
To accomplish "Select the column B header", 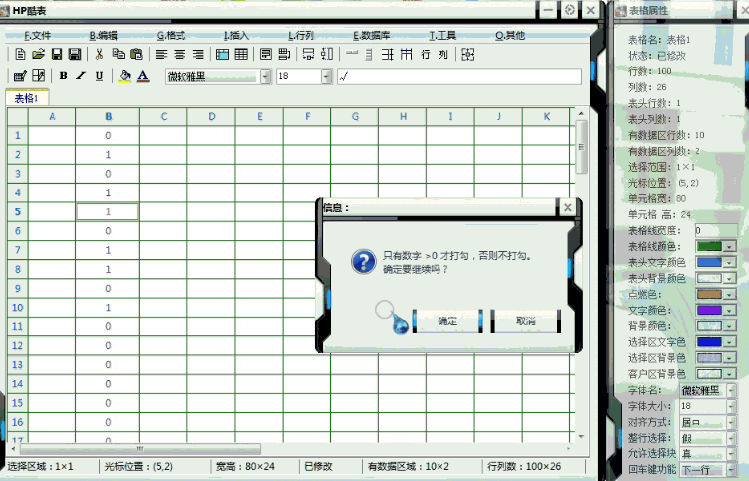I will point(108,117).
